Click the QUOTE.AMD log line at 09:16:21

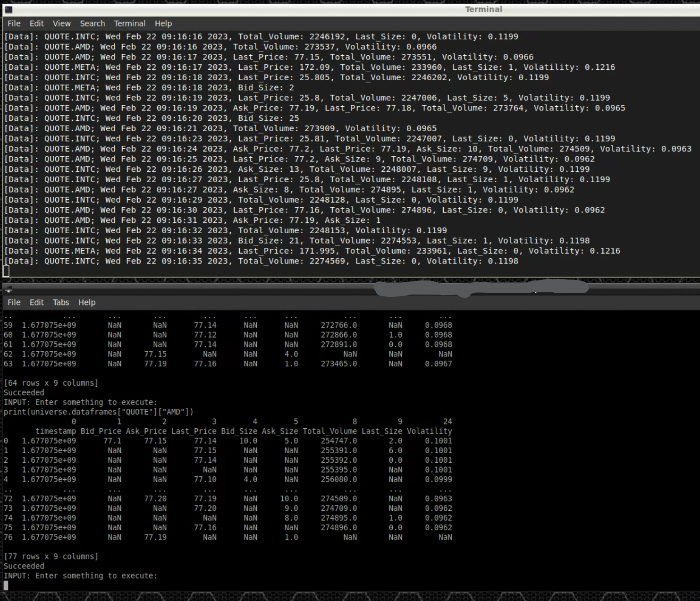pyautogui.click(x=220, y=128)
